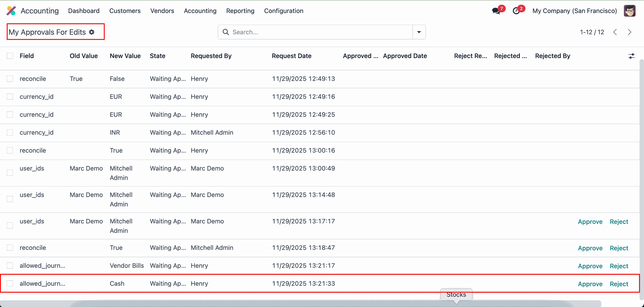The height and width of the screenshot is (307, 644).
Task: Click the search magnifier icon
Action: (x=226, y=32)
